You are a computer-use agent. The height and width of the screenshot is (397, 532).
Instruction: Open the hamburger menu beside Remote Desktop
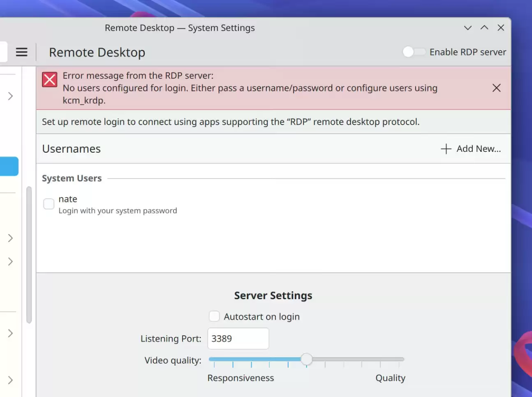[21, 52]
